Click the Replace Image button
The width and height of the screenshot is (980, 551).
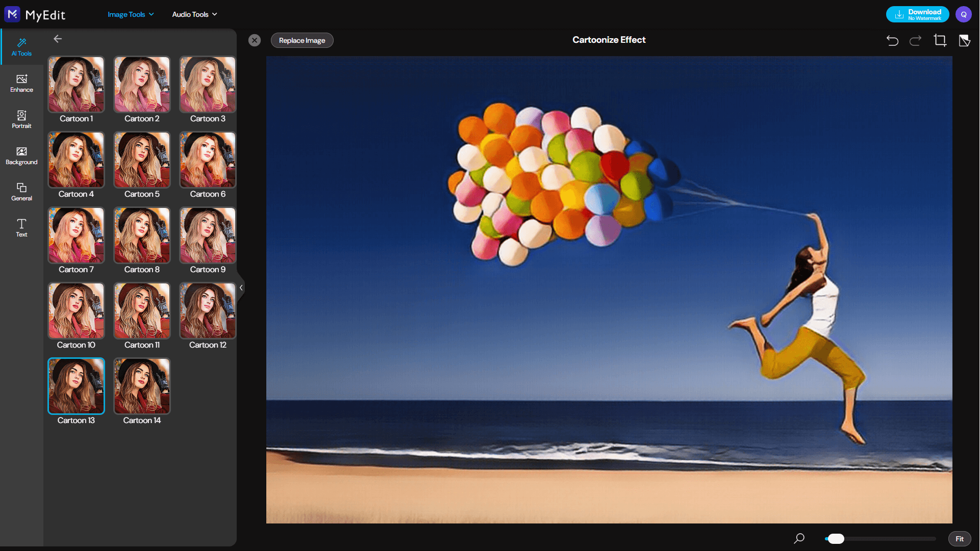pyautogui.click(x=302, y=40)
